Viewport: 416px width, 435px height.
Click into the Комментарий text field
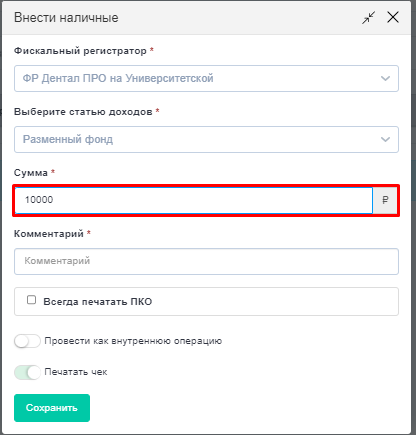pos(206,261)
